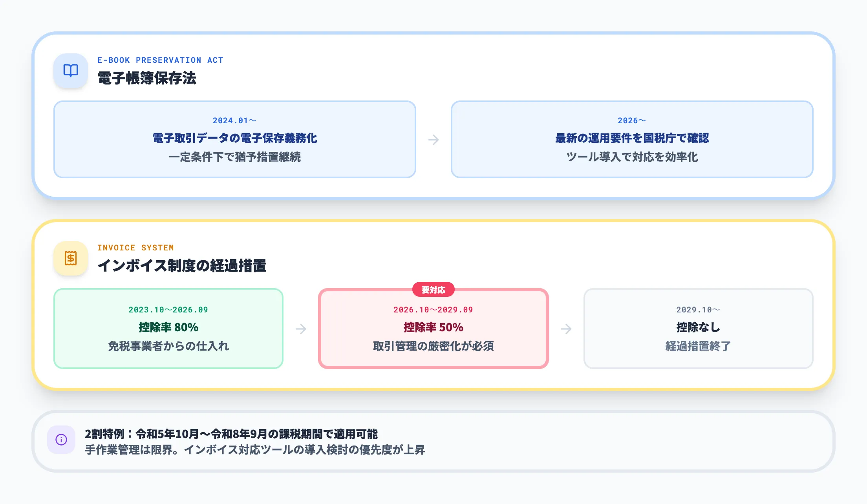This screenshot has width=867, height=504.
Task: Click the open book icon
Action: click(71, 71)
